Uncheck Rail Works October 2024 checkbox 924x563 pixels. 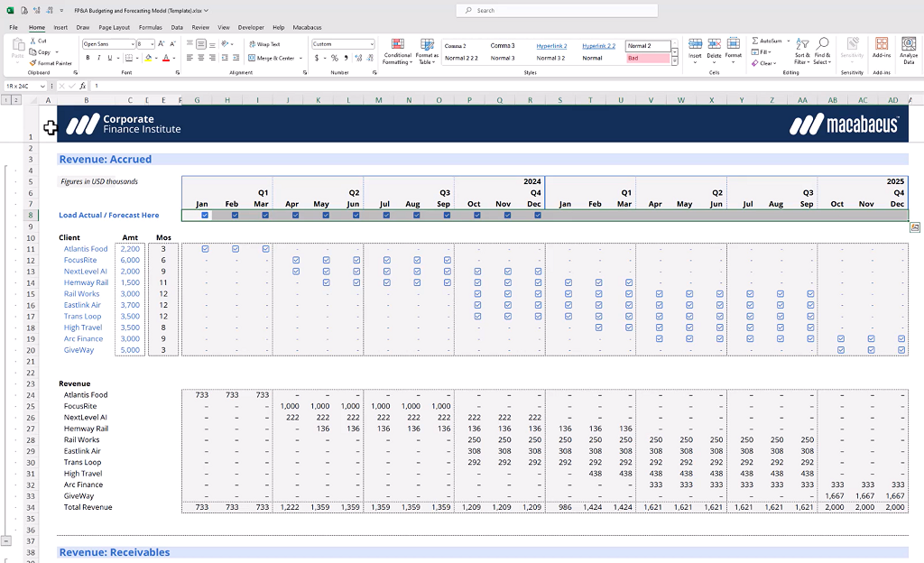tap(478, 294)
